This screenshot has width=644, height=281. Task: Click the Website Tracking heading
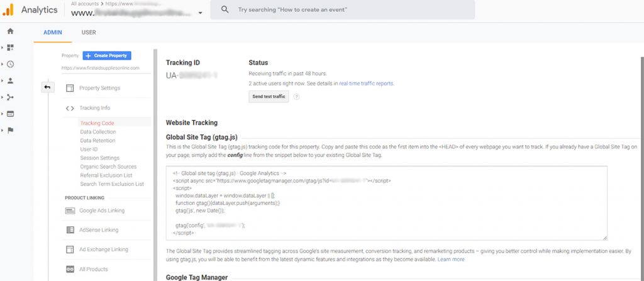coord(192,123)
